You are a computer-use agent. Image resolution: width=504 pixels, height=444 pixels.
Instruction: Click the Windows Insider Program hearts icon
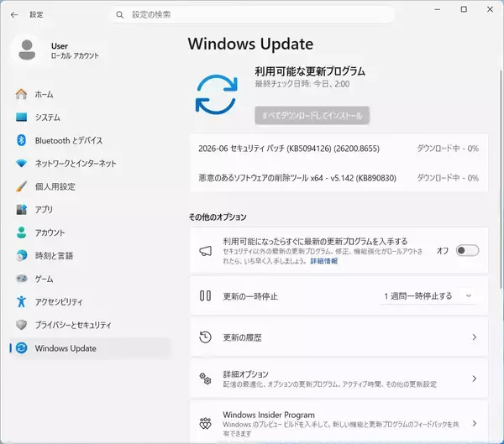[206, 424]
